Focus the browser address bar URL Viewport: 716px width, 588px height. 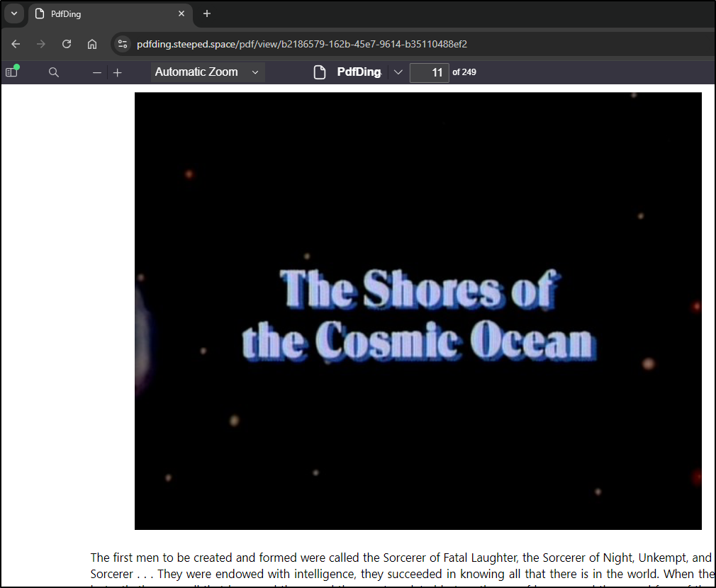pyautogui.click(x=302, y=44)
